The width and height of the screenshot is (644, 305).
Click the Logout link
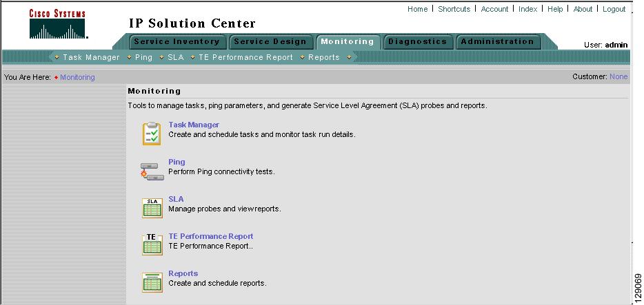click(614, 9)
